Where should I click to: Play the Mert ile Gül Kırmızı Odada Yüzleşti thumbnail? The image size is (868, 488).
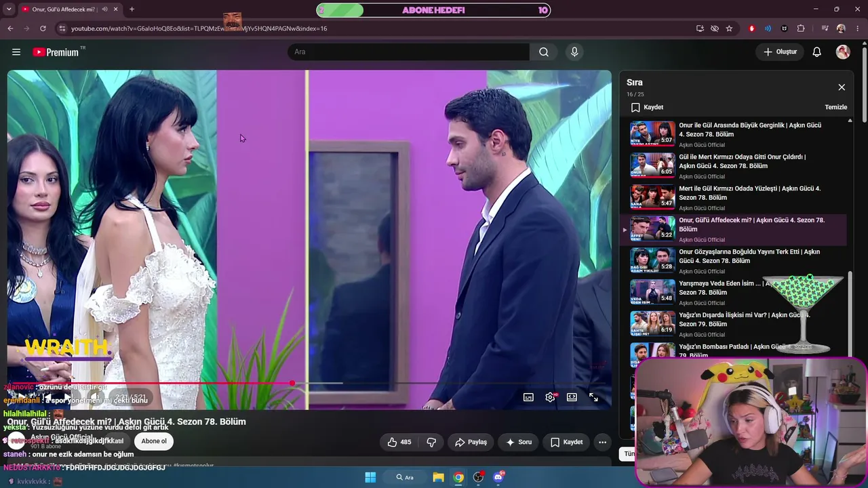pyautogui.click(x=652, y=197)
